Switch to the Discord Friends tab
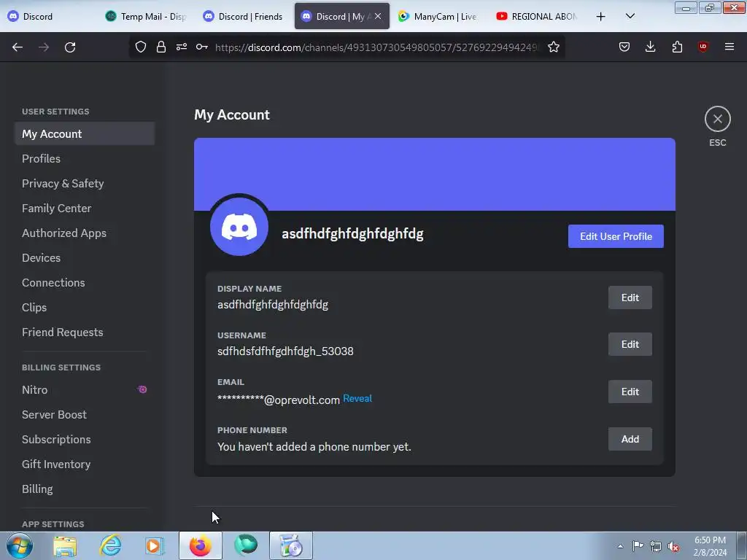The width and height of the screenshot is (747, 560). [243, 16]
